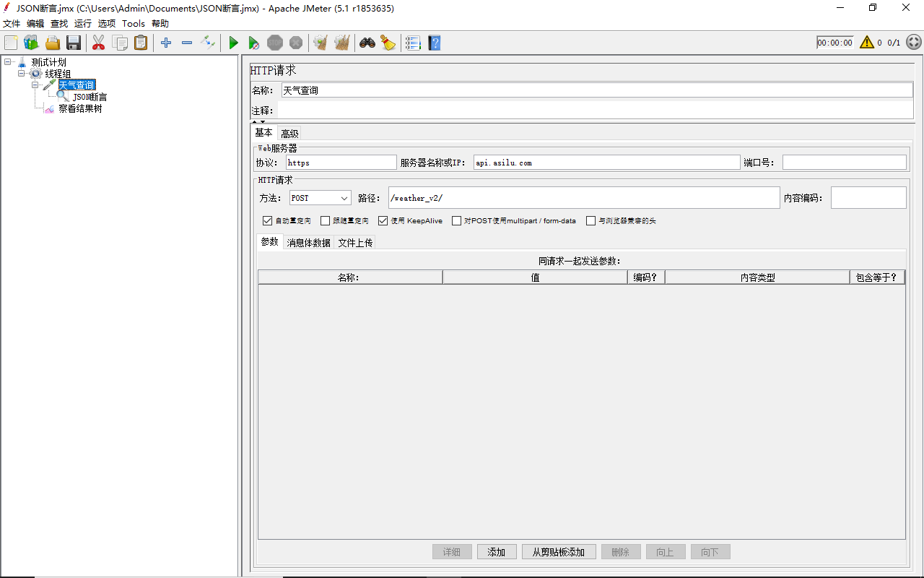Click the Open file folder icon
Viewport: 924px width, 578px height.
click(x=53, y=43)
